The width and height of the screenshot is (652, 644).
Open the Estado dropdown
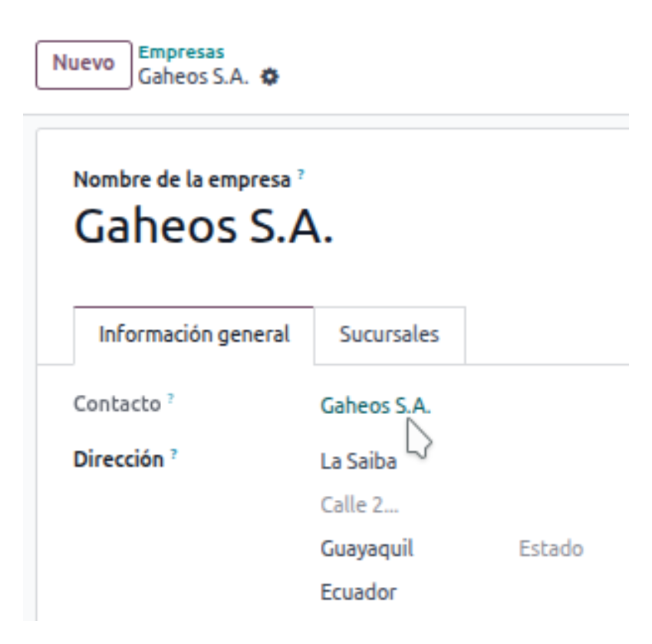point(550,549)
